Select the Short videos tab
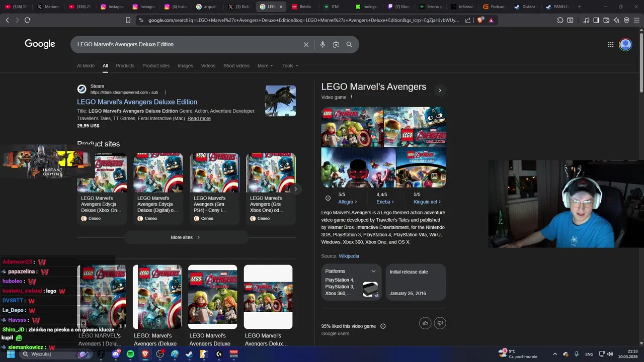 click(x=236, y=66)
